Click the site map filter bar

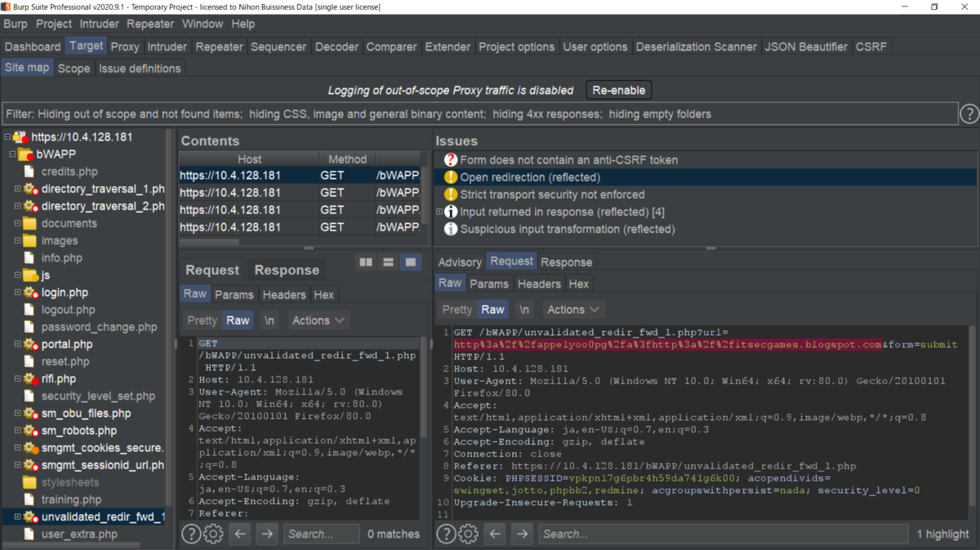[x=480, y=114]
